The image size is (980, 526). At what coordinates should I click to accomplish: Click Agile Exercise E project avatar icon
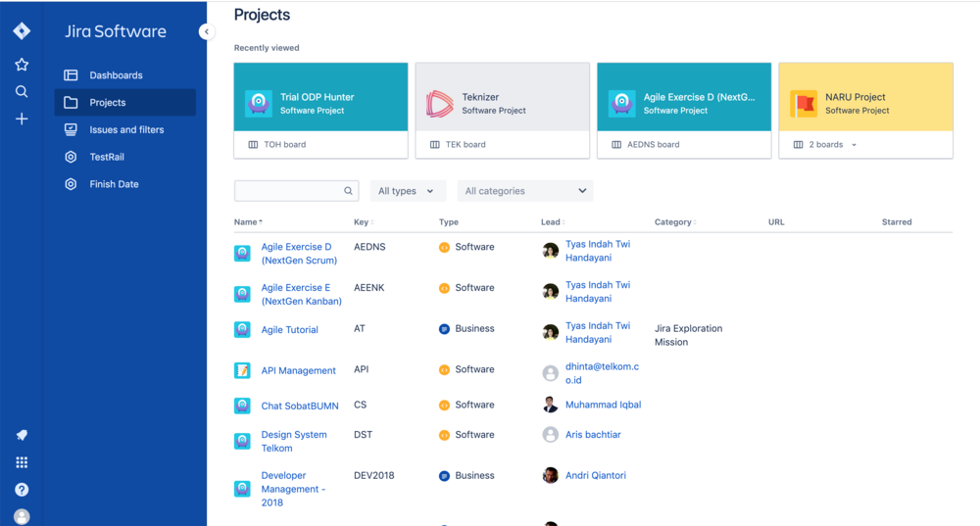tap(242, 294)
